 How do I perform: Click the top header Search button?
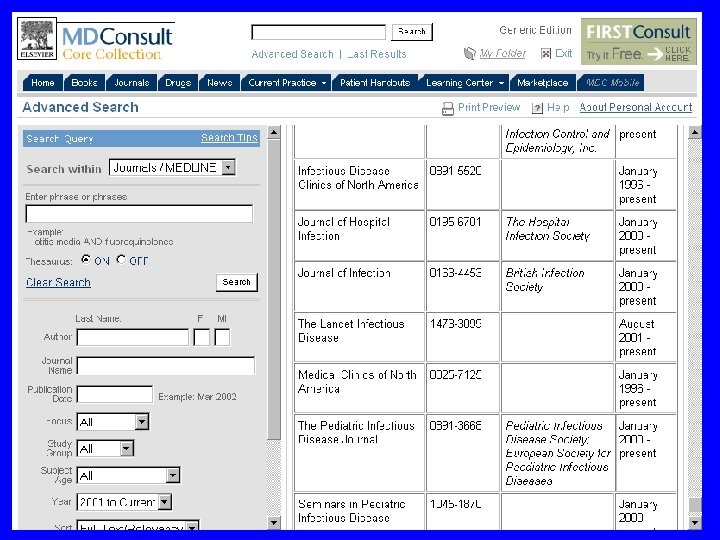pos(412,32)
